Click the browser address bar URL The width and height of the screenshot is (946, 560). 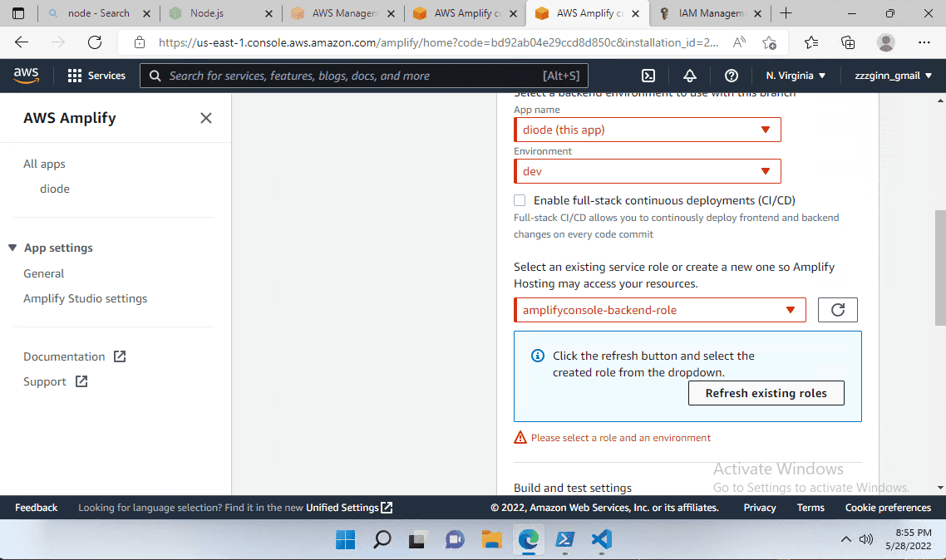point(438,42)
